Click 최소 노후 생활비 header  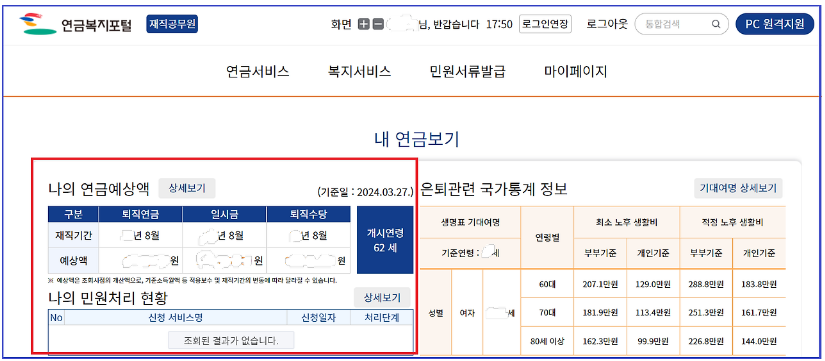click(626, 222)
